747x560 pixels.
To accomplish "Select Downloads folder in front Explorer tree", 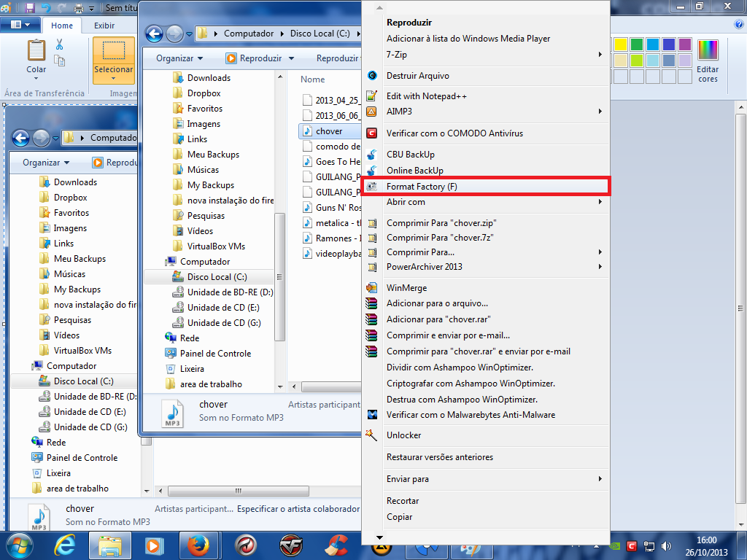I will 209,77.
